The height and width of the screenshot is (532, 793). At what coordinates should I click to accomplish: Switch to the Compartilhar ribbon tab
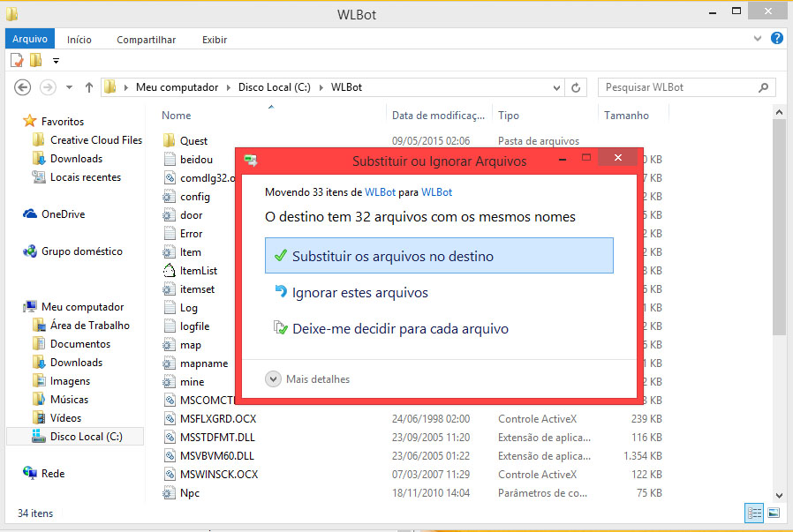point(146,40)
